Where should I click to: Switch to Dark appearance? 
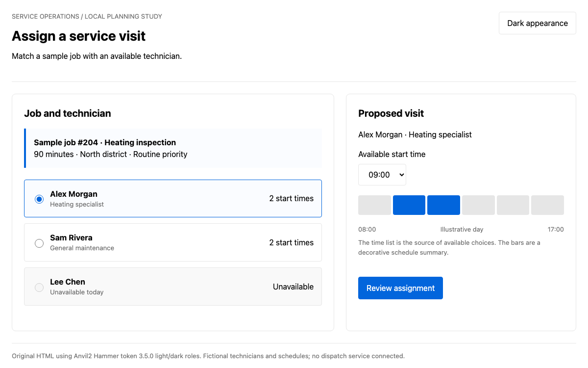click(538, 23)
